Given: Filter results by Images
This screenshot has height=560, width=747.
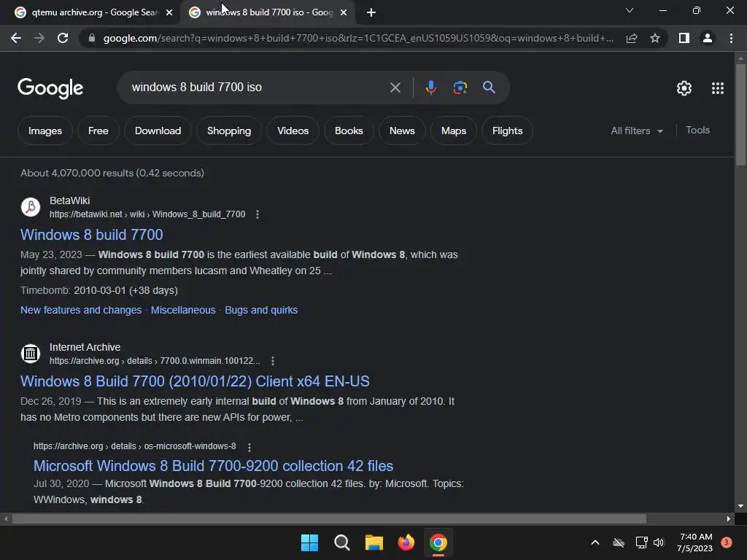Looking at the screenshot, I should point(45,131).
